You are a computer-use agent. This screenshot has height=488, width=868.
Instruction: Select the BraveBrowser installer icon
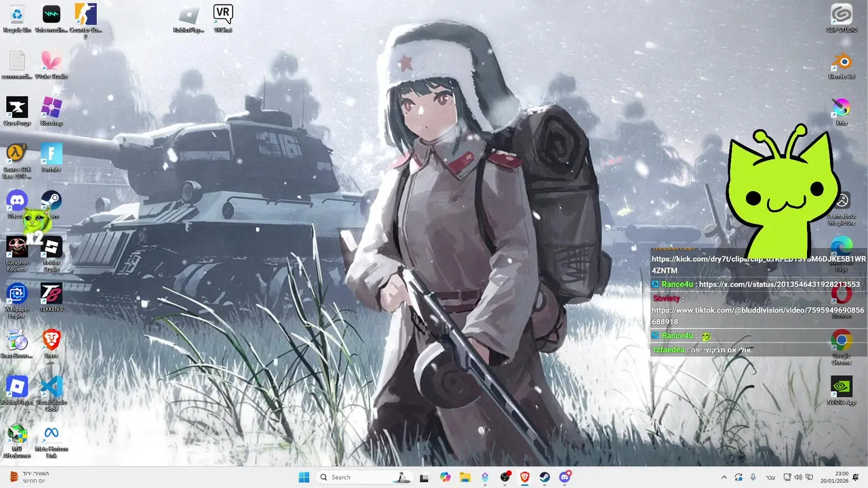click(17, 344)
